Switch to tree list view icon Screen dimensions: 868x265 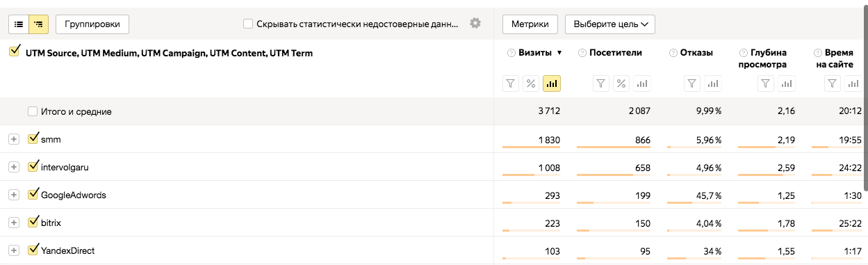click(x=38, y=24)
